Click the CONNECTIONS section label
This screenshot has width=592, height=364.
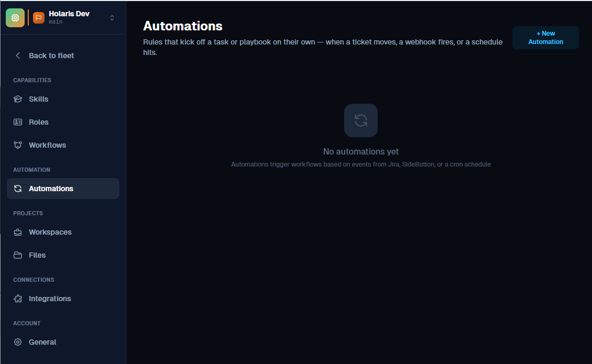point(34,280)
